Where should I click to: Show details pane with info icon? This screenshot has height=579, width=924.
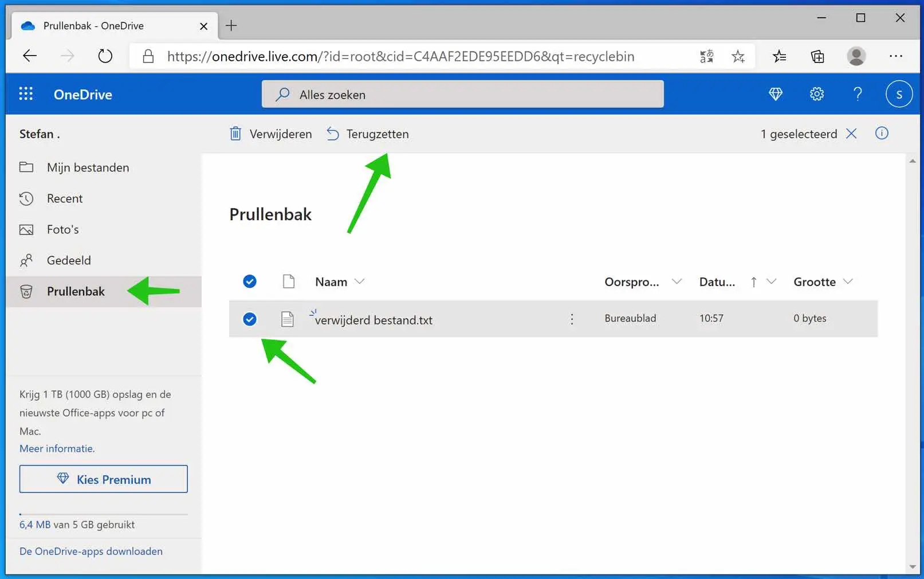882,134
